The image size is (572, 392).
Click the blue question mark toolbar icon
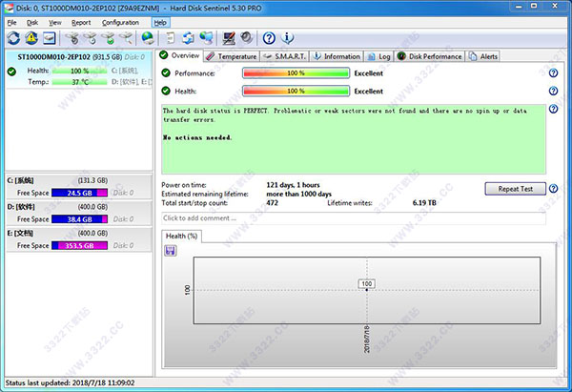pos(269,38)
